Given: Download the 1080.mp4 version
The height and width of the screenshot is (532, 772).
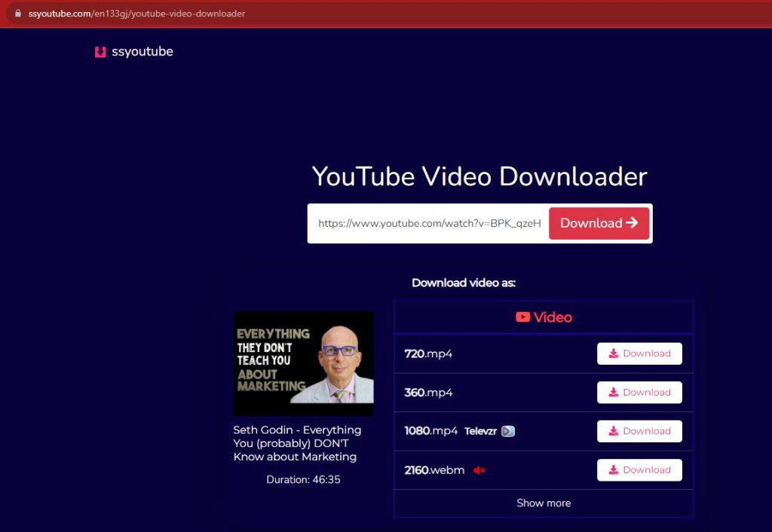Looking at the screenshot, I should (639, 431).
